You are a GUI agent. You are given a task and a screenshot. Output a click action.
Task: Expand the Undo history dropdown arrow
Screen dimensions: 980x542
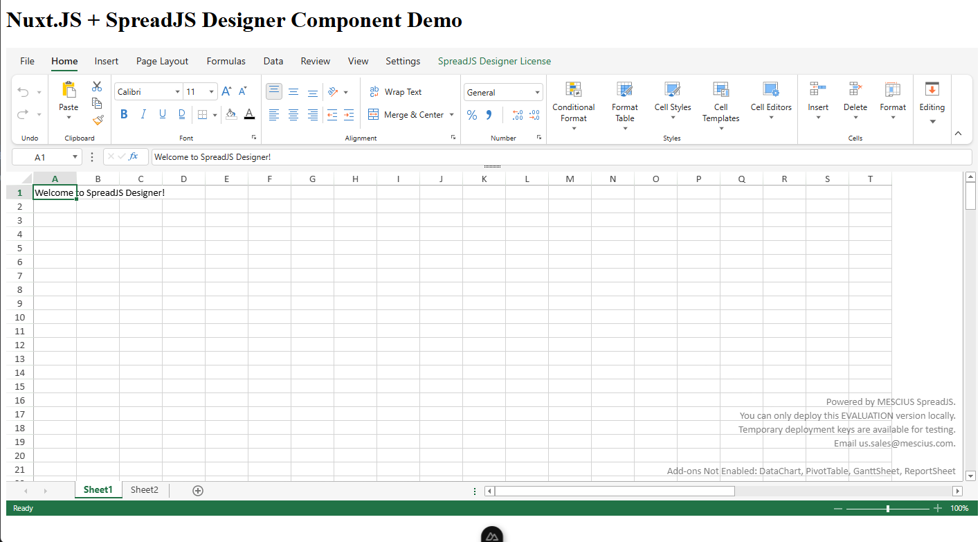point(39,92)
